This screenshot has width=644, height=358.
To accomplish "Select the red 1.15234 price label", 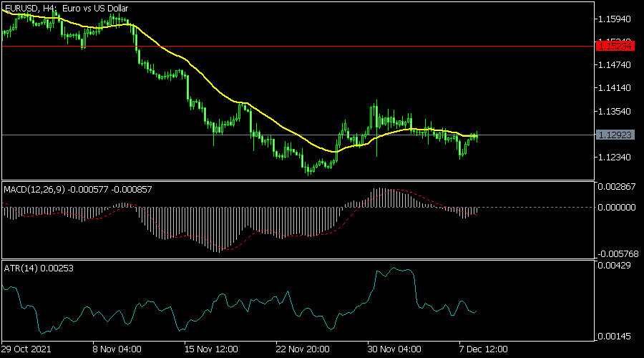I will click(x=615, y=46).
